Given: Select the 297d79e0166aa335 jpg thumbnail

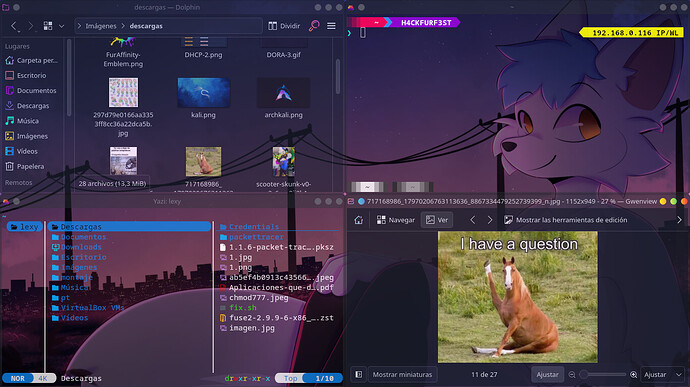Looking at the screenshot, I should (x=123, y=92).
